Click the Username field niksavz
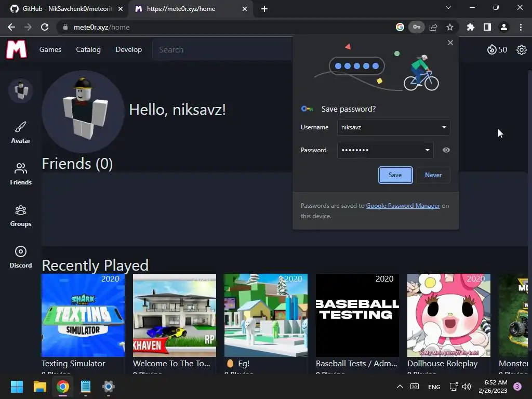This screenshot has height=399, width=532. tap(394, 127)
